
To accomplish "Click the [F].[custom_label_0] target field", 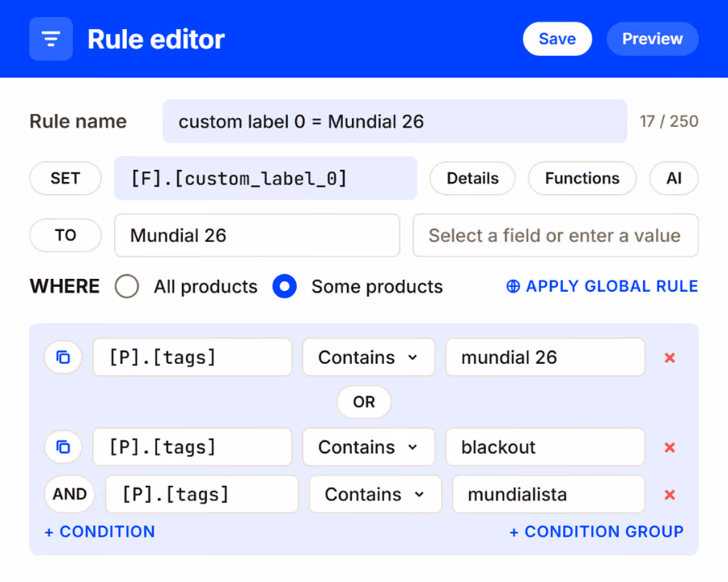I will (265, 178).
